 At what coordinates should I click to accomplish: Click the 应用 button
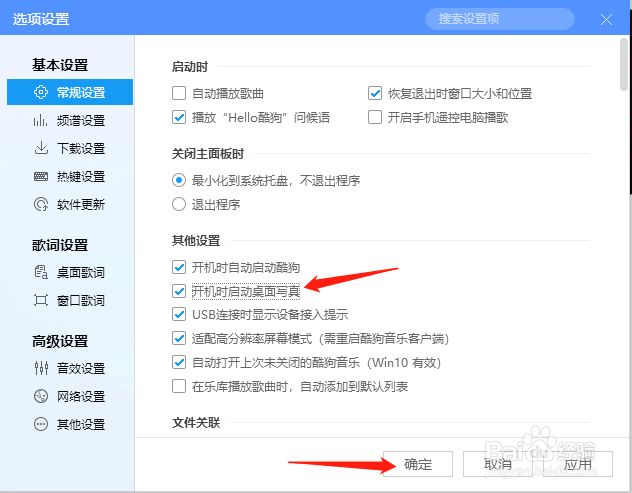point(578,464)
